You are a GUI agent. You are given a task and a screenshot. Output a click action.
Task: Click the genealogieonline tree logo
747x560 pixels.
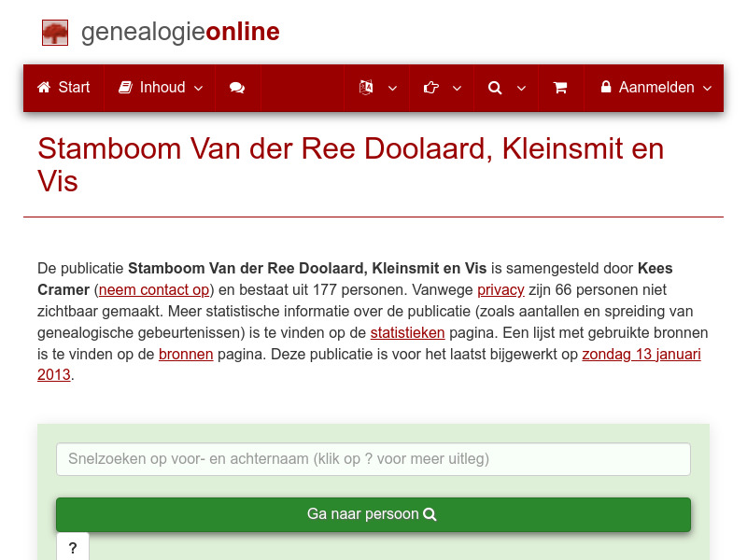tap(54, 32)
